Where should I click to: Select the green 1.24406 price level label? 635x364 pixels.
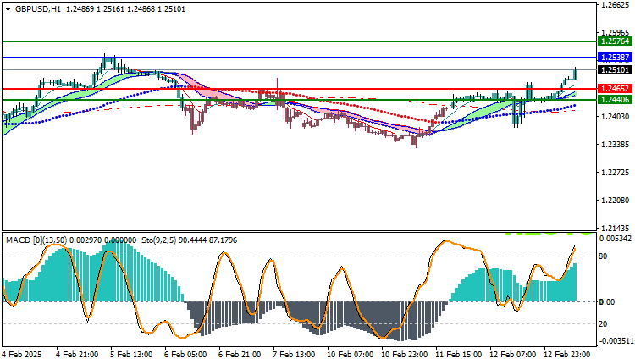tap(615, 99)
